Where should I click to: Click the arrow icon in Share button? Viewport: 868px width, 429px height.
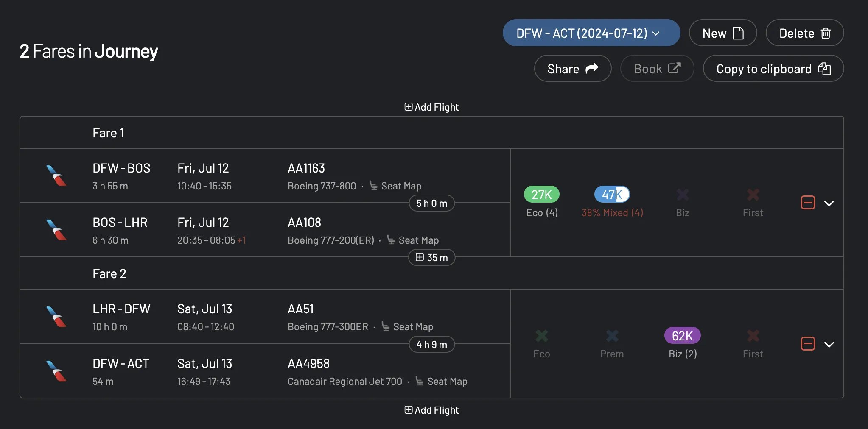click(592, 68)
